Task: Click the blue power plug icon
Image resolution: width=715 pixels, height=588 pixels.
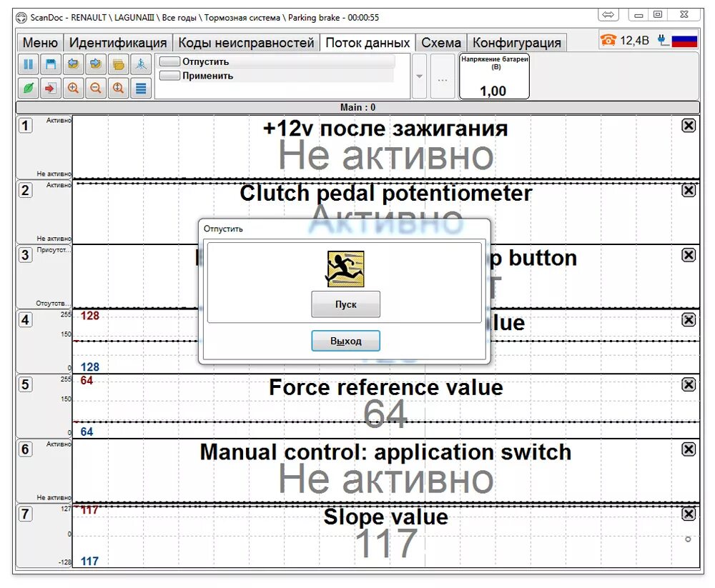Action: click(x=663, y=41)
